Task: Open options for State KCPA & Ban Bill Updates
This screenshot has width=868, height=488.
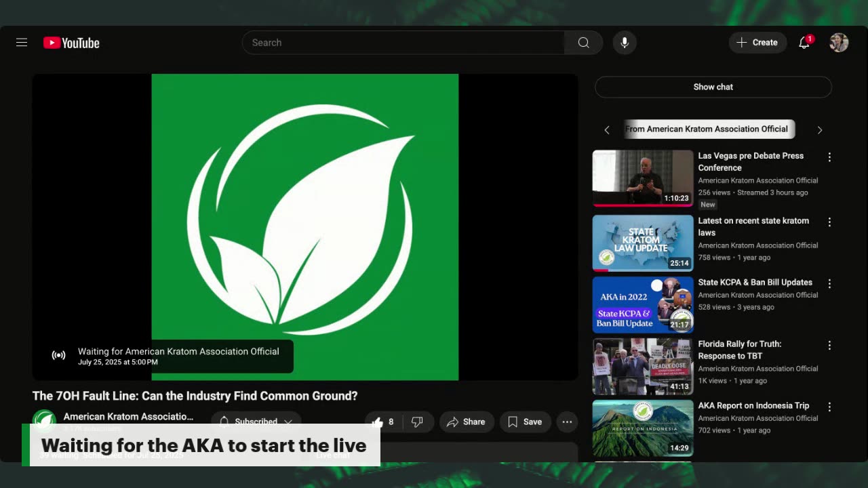Action: pos(829,284)
